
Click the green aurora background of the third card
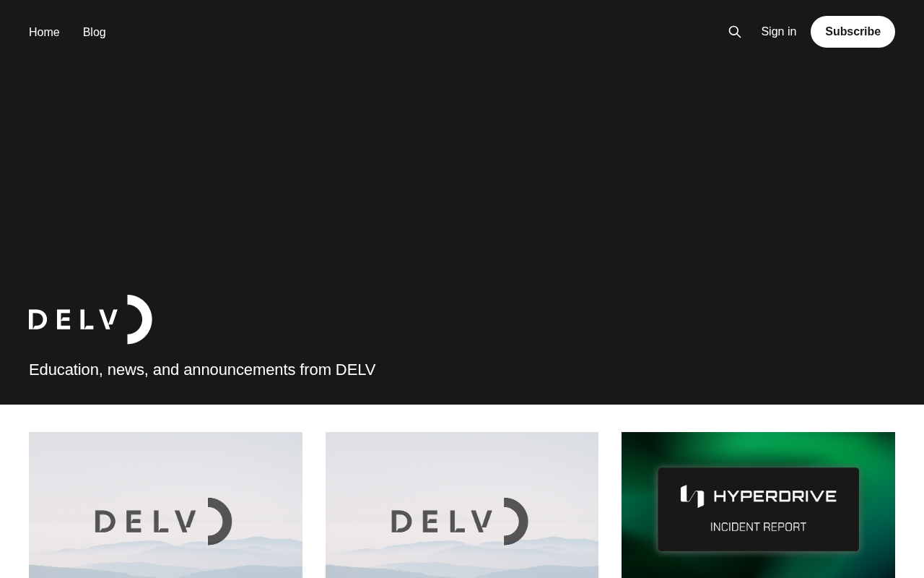coord(758,448)
